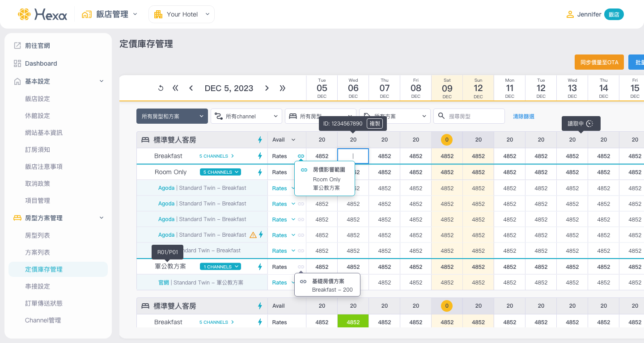Click the warning triangle on the Agoda row
Screen dimensions: 644x343
pos(253,235)
